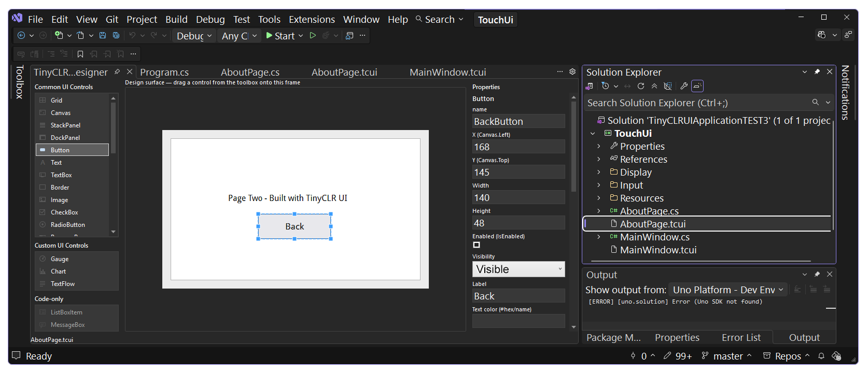Pin the Output panel

point(817,275)
